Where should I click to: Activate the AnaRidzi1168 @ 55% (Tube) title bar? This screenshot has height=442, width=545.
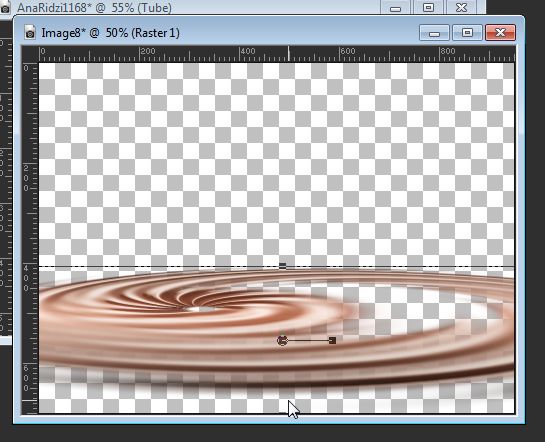(x=95, y=8)
